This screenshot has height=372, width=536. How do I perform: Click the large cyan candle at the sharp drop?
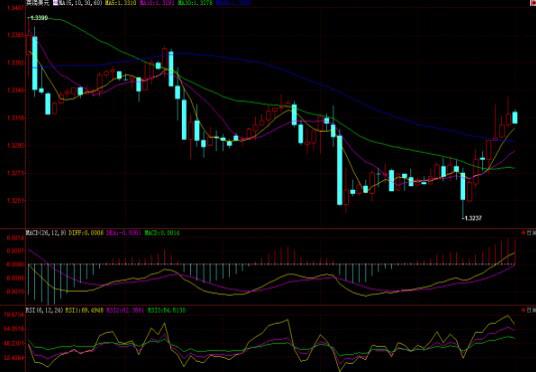(x=340, y=170)
